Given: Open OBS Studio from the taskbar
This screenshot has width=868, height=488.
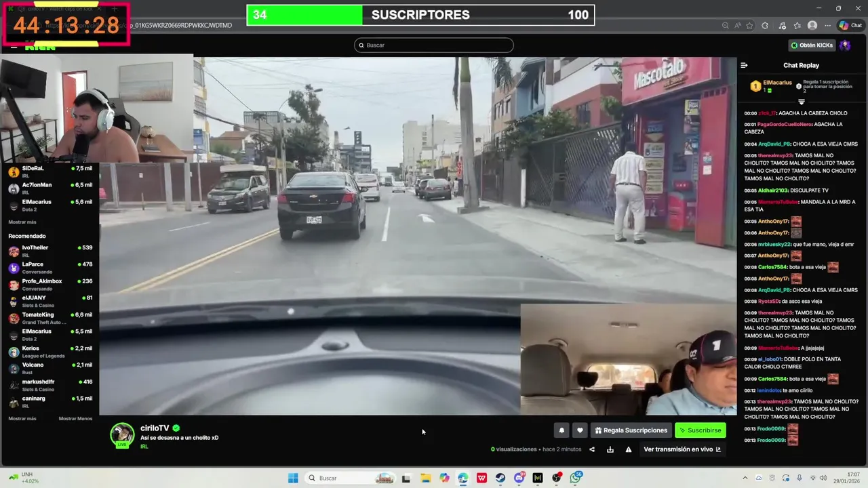Looking at the screenshot, I should click(x=557, y=478).
